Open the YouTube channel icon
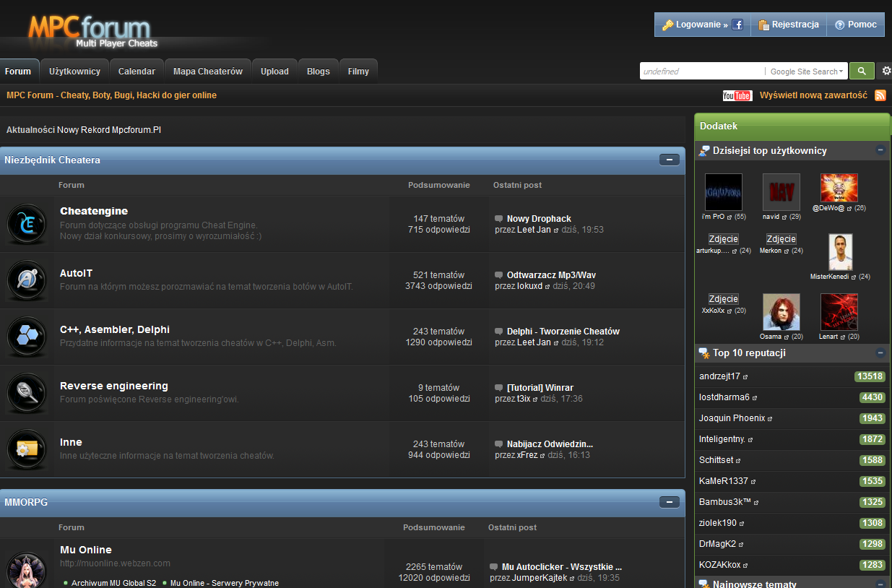The width and height of the screenshot is (892, 588). [x=737, y=95]
